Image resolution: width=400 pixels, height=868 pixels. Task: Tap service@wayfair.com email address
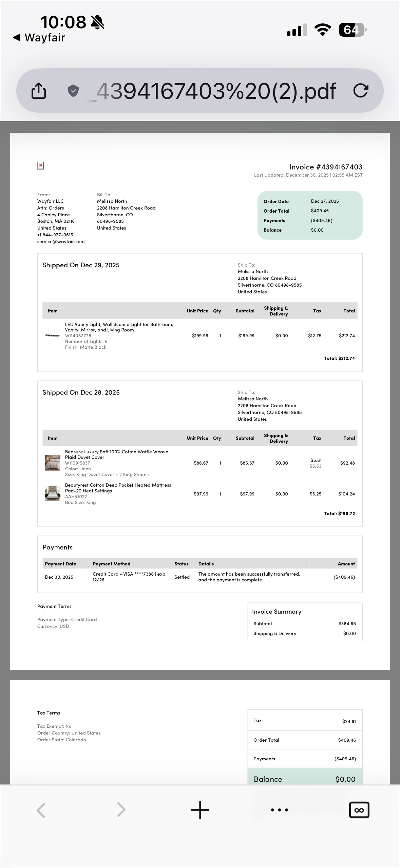click(x=61, y=241)
